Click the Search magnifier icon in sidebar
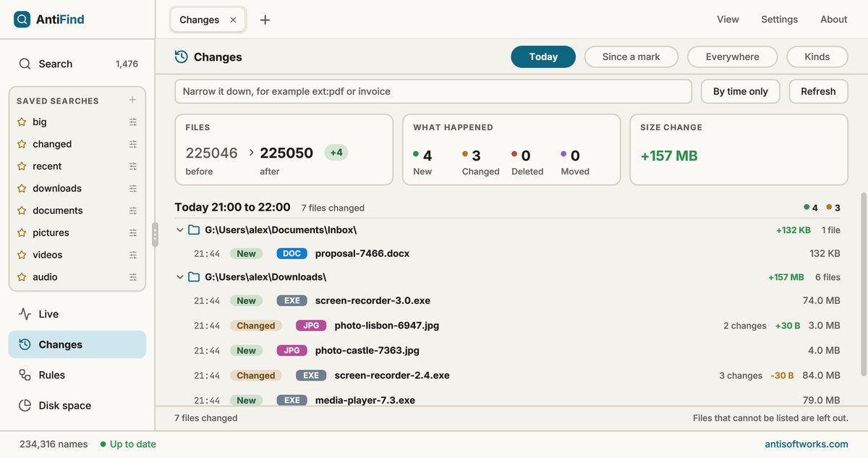Viewport: 868px width, 458px height. [25, 64]
